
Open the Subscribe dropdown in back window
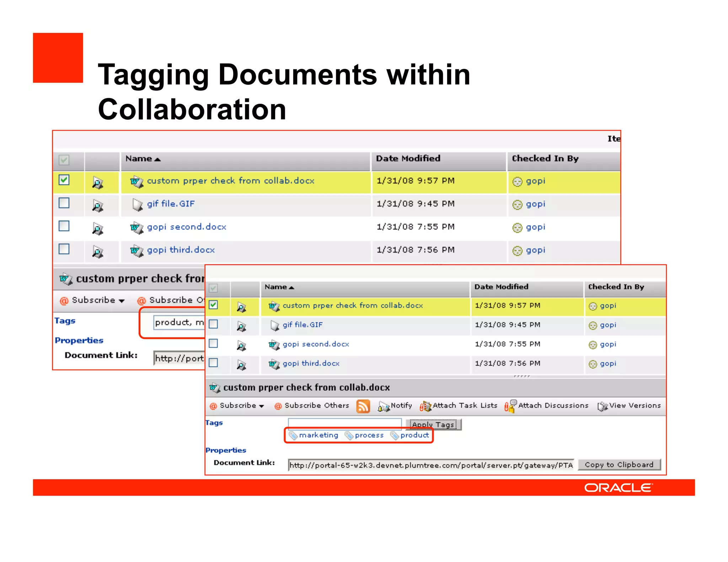click(92, 300)
